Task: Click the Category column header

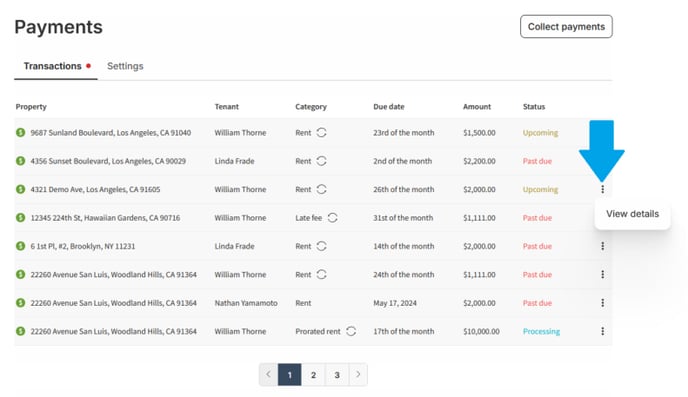Action: pyautogui.click(x=311, y=107)
